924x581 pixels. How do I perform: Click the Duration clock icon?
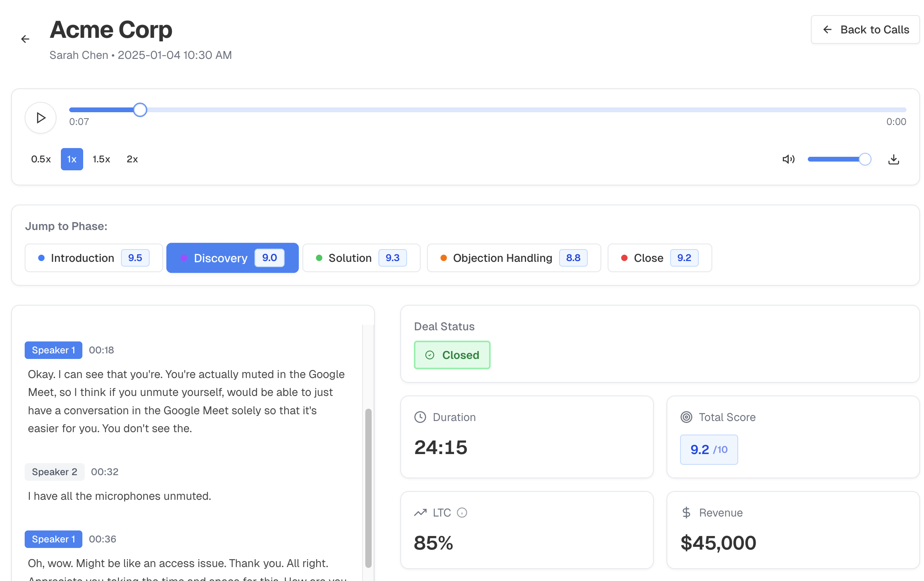[420, 417]
